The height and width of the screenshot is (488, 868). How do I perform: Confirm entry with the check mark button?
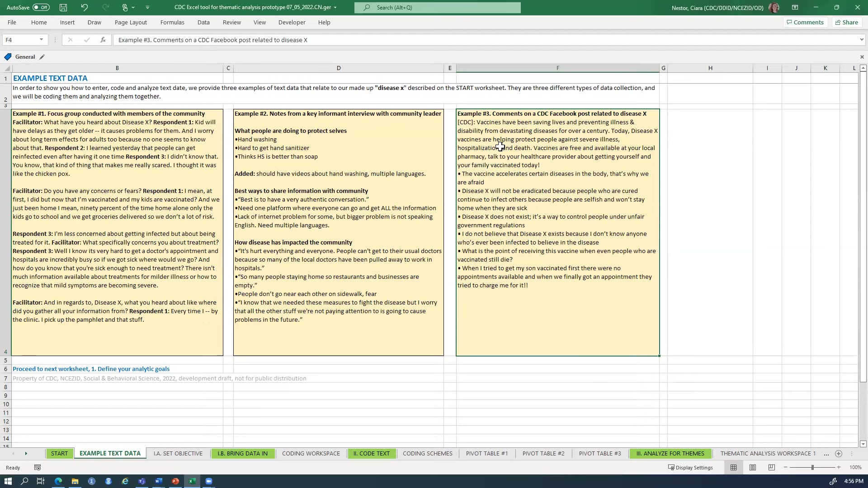[x=87, y=40]
